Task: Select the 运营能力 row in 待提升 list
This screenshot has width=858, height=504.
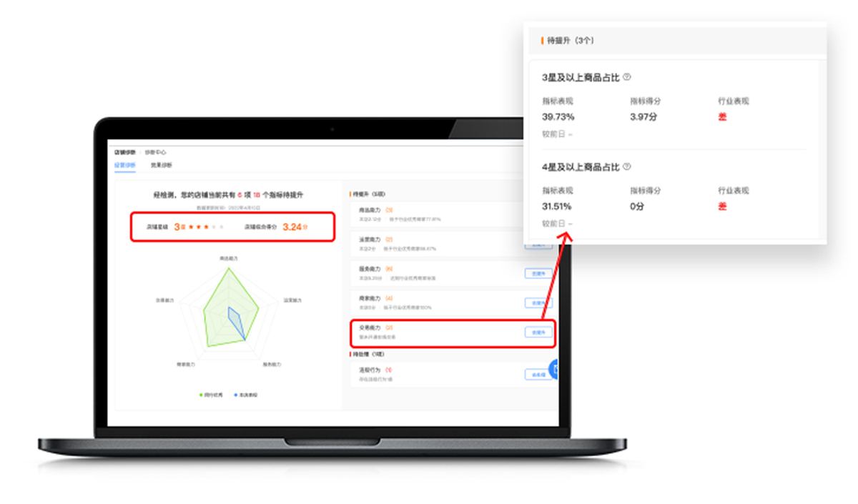Action: 453,244
